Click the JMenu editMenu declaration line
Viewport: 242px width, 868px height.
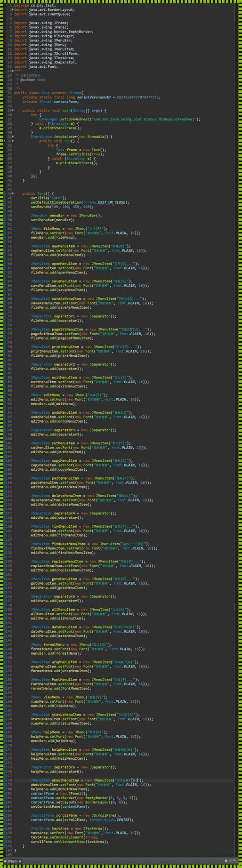tap(69, 395)
